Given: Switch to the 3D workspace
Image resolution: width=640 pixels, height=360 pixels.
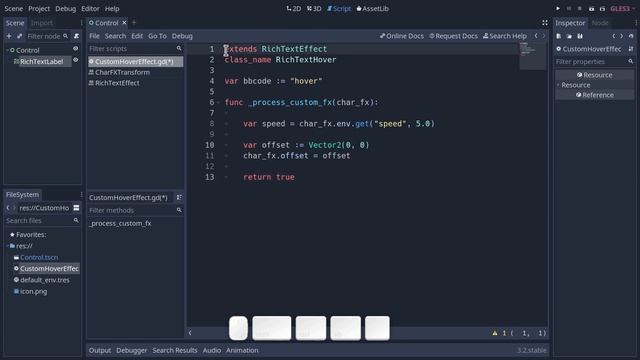Looking at the screenshot, I should point(314,9).
